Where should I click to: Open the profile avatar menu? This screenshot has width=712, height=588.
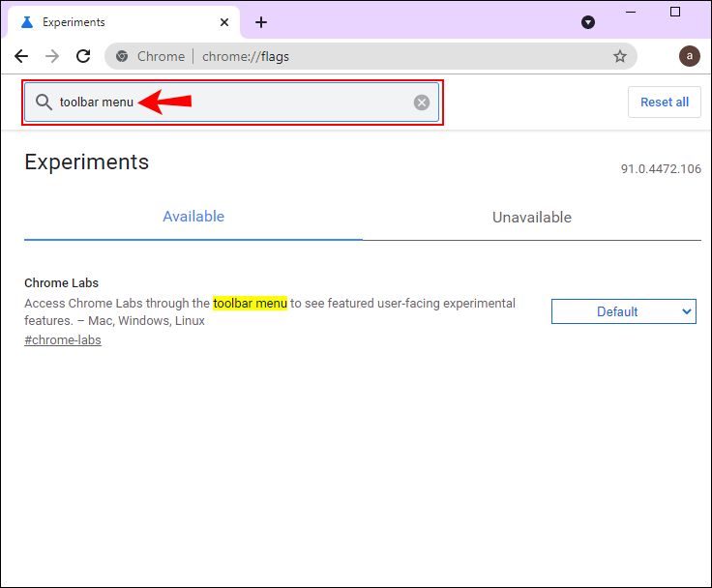click(689, 56)
